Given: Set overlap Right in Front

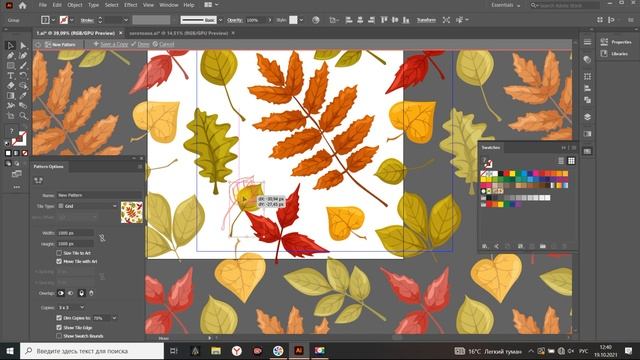Looking at the screenshot, I should click(x=71, y=293).
